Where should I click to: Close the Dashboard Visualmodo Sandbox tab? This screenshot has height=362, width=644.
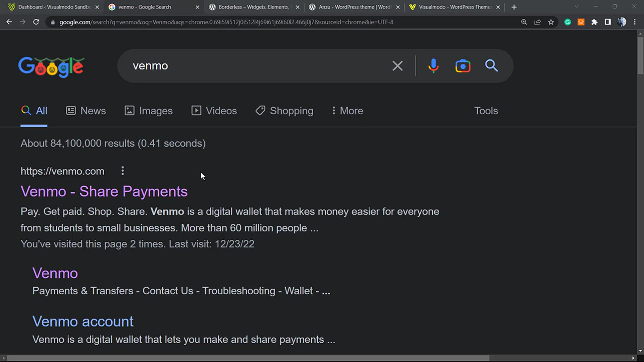pyautogui.click(x=97, y=7)
